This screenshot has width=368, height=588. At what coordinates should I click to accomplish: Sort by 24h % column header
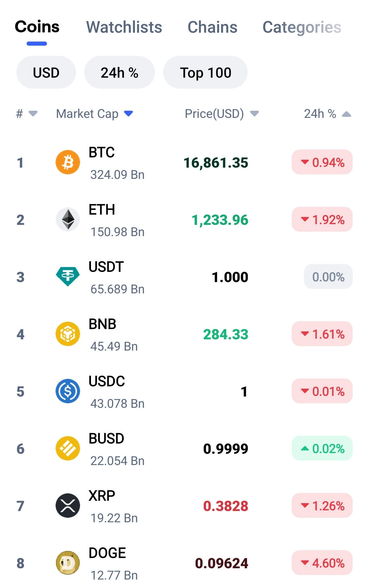327,113
